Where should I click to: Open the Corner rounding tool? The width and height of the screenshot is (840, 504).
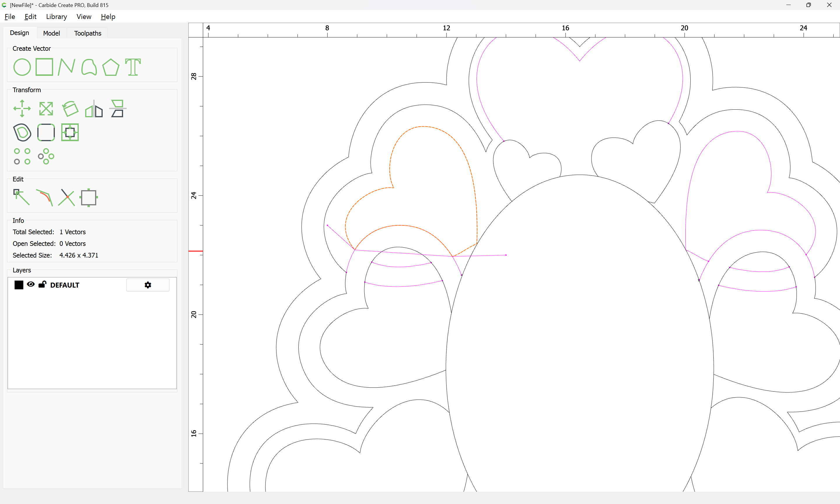pos(46,132)
